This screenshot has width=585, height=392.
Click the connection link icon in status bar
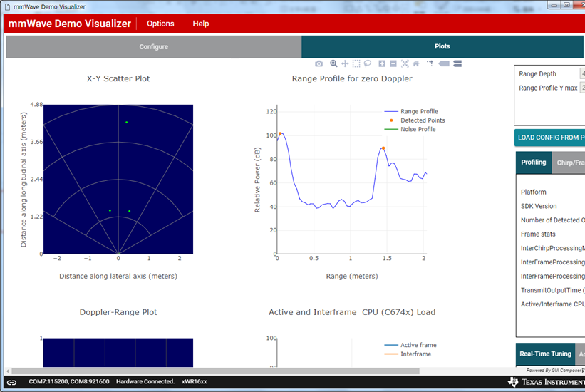click(x=11, y=382)
